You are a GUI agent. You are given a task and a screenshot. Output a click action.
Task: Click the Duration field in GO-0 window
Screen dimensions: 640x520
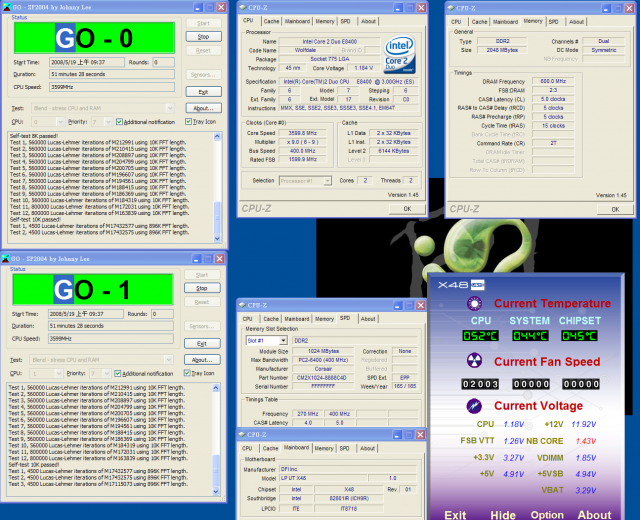coord(112,74)
